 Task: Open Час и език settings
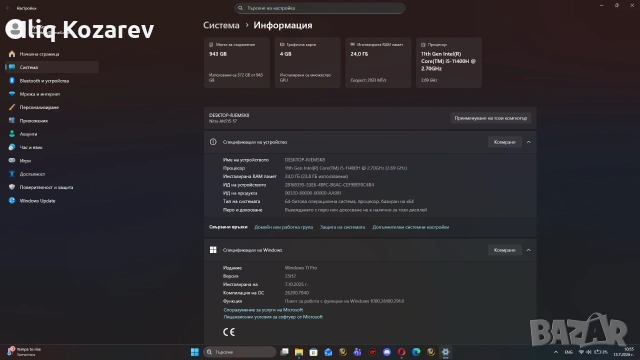coord(51,147)
